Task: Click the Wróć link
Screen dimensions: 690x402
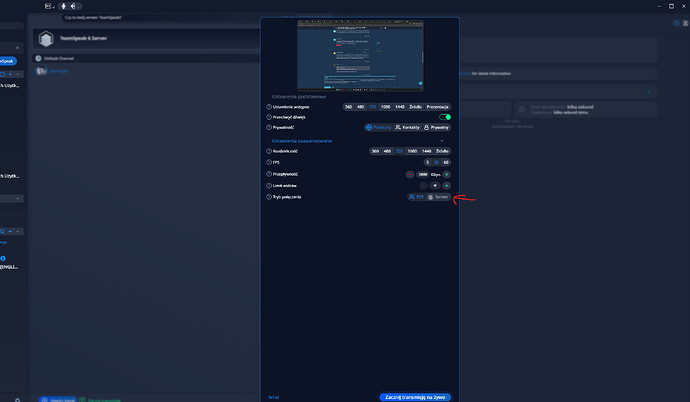Action: coord(274,397)
